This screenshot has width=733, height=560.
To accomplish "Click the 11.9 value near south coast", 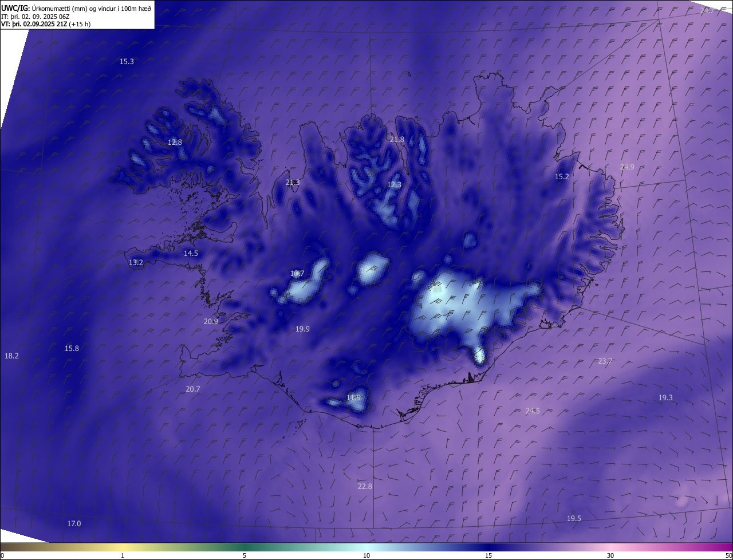I will point(353,397).
